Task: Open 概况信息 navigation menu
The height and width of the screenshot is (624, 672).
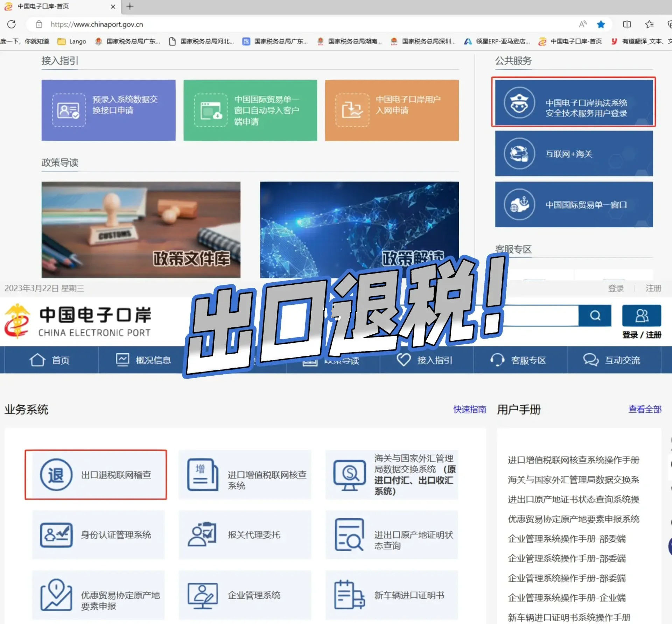Action: point(143,360)
